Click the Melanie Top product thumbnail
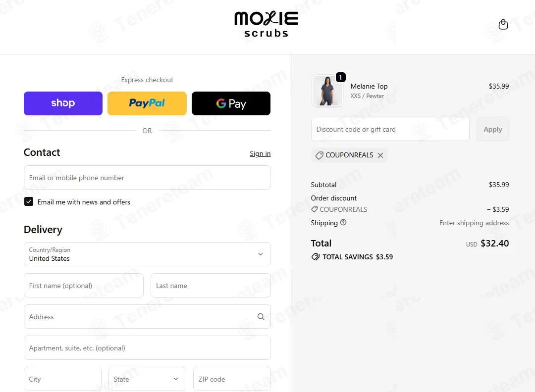The height and width of the screenshot is (392, 535). coord(327,91)
